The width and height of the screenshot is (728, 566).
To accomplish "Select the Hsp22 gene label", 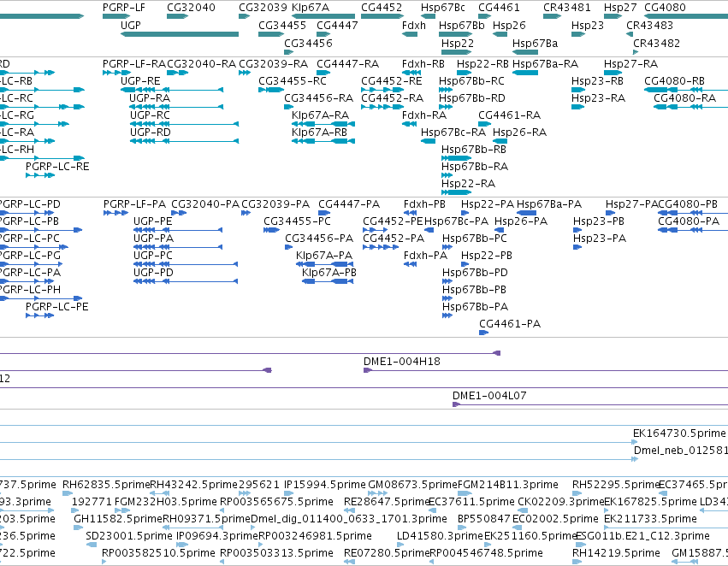I will tap(458, 43).
